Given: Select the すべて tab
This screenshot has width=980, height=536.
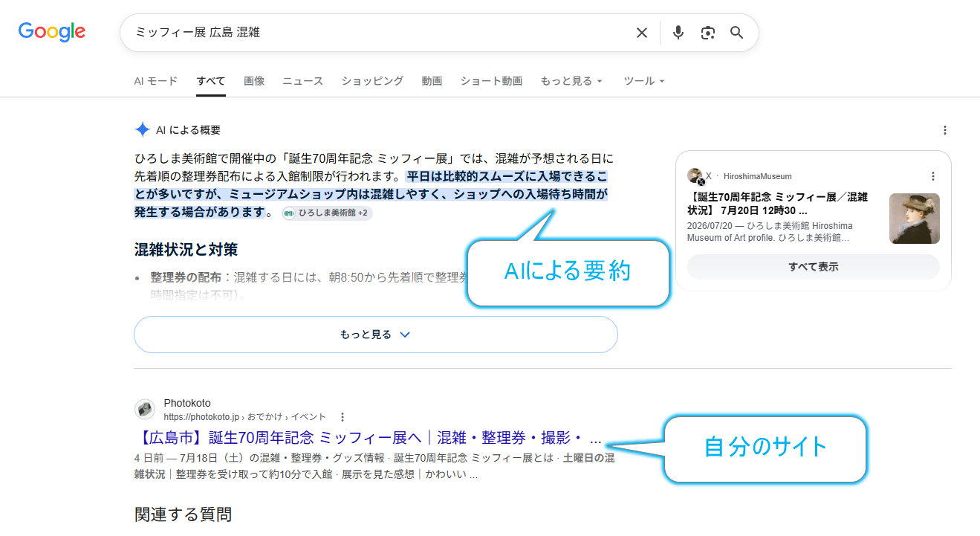Looking at the screenshot, I should pyautogui.click(x=211, y=81).
